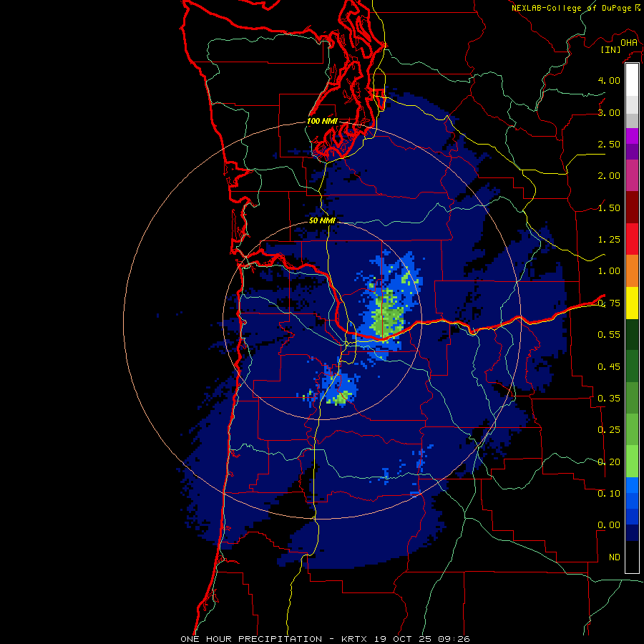
Task: Click the 100 NMI range ring label
Action: click(322, 121)
